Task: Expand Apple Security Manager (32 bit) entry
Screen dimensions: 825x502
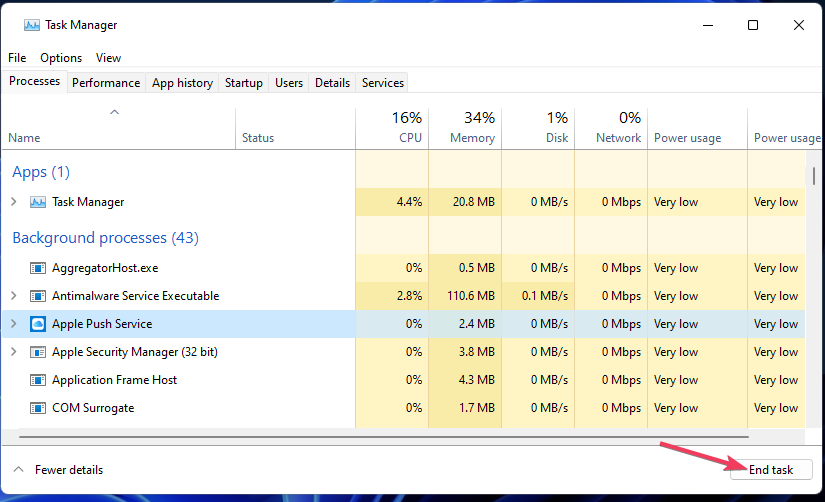Action: tap(14, 352)
